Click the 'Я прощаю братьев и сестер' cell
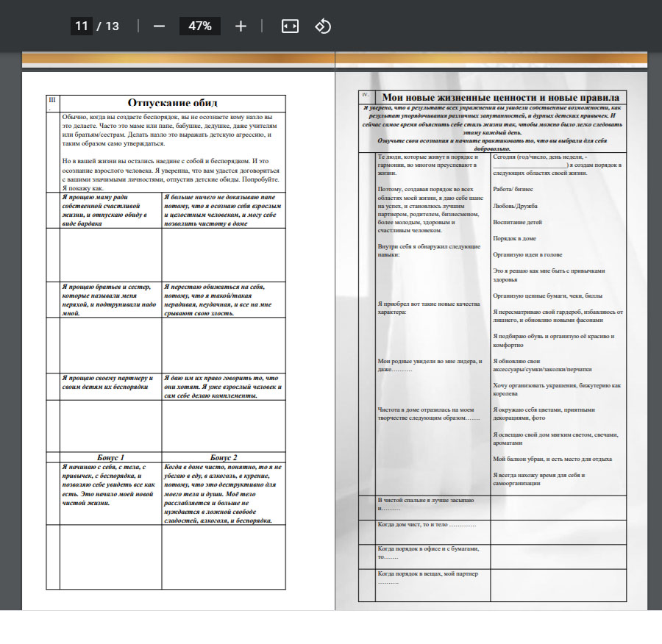Viewport: 662px width, 644px height. (x=104, y=299)
